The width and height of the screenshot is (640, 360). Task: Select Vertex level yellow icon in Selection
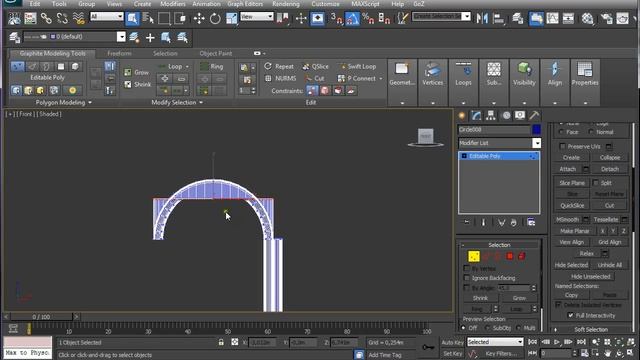pos(474,256)
